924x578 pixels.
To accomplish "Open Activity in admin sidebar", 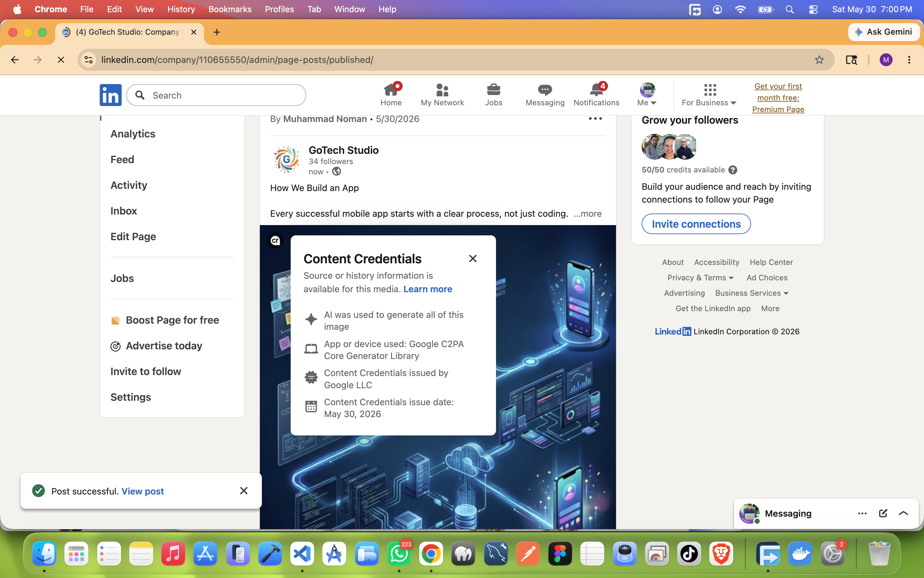I will 129,185.
